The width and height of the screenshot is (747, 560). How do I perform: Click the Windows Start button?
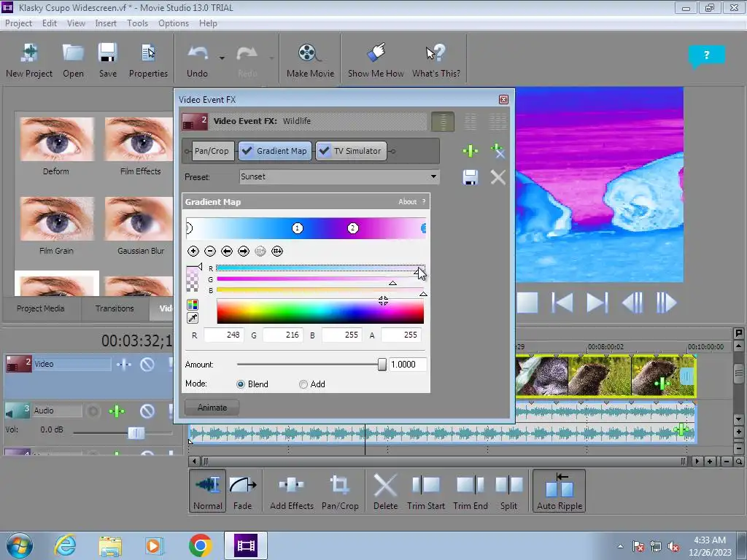point(20,545)
